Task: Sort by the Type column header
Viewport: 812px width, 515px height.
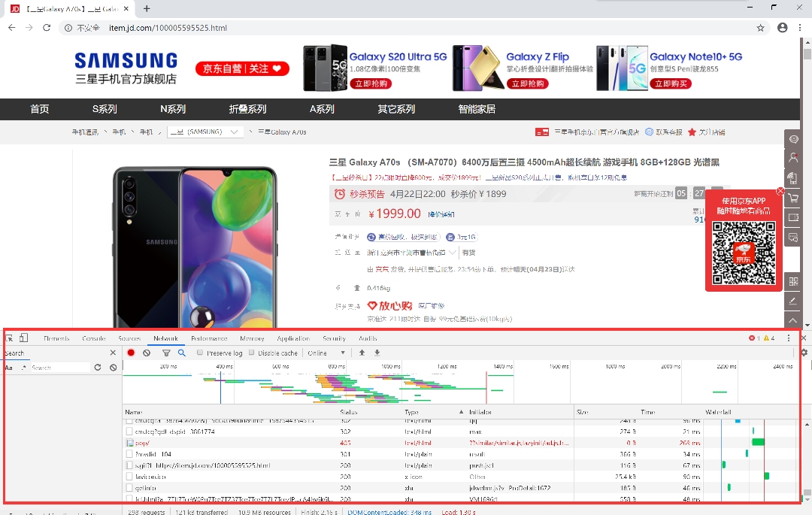Action: coord(434,412)
